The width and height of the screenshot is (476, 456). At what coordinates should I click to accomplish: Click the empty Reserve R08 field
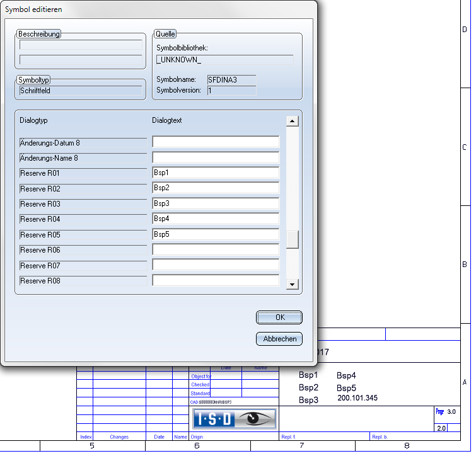[216, 280]
